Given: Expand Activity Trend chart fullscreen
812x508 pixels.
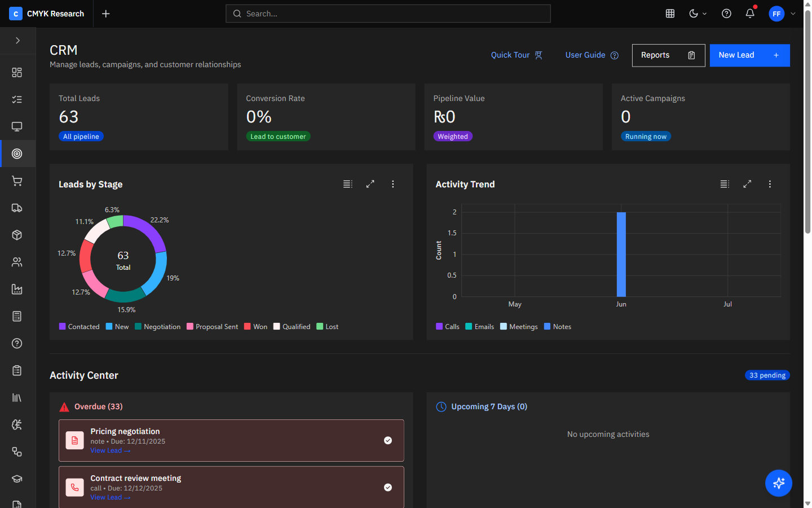Looking at the screenshot, I should 747,184.
